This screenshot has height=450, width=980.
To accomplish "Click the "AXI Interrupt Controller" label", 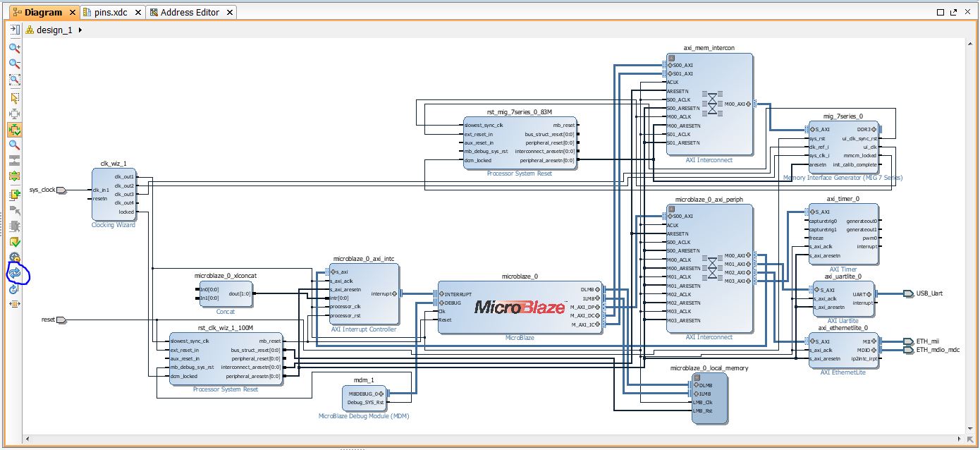I will pos(363,329).
